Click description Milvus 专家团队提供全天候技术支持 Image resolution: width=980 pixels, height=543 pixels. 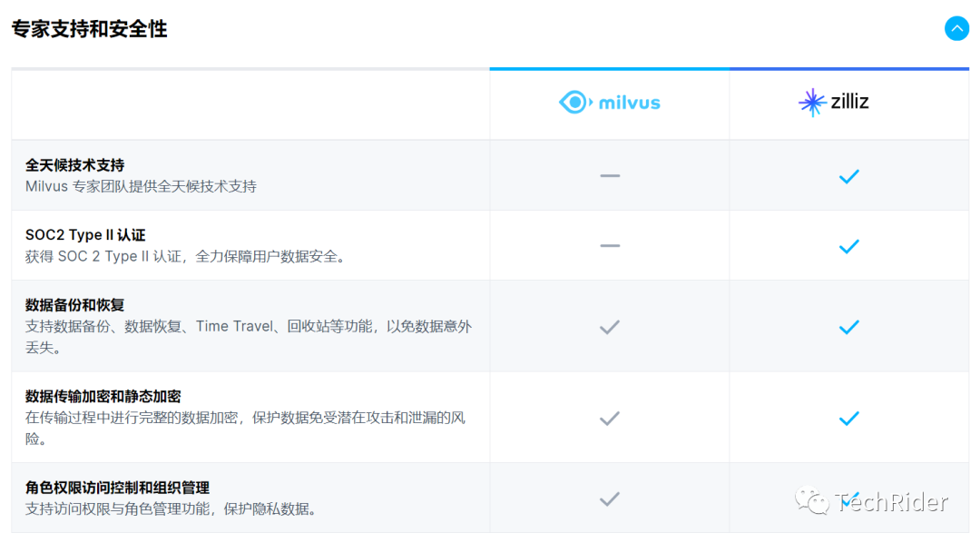(x=141, y=186)
